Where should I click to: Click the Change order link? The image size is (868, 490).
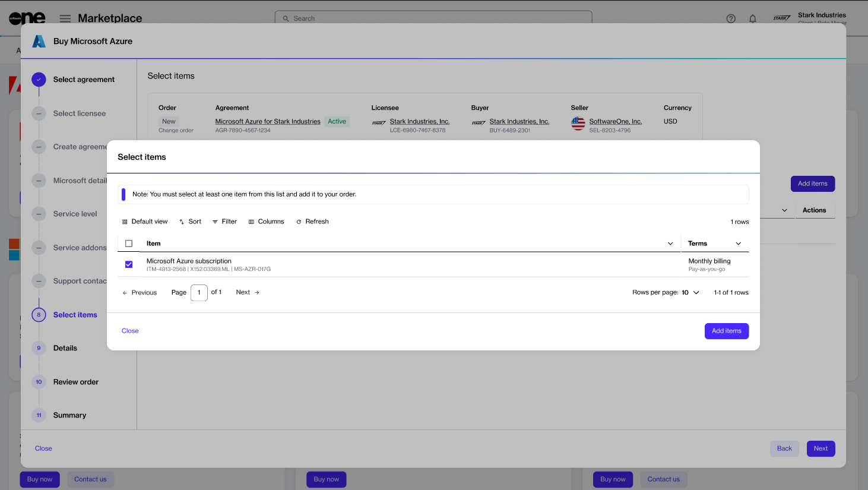tap(176, 131)
